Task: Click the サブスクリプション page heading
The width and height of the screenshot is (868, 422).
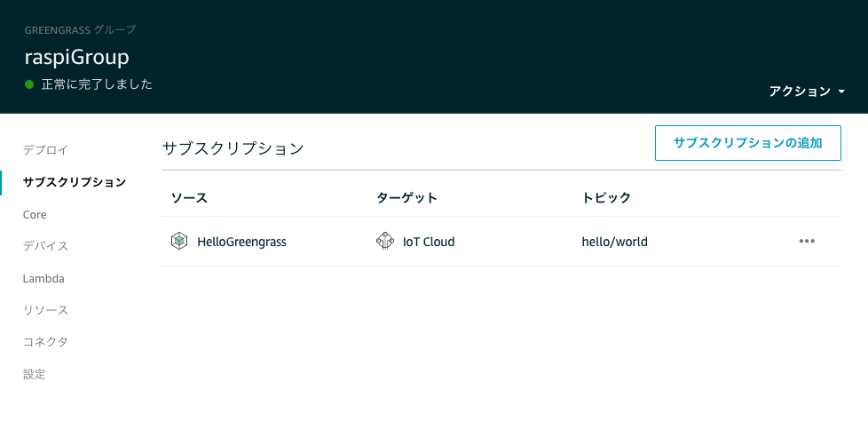Action: coord(233,148)
